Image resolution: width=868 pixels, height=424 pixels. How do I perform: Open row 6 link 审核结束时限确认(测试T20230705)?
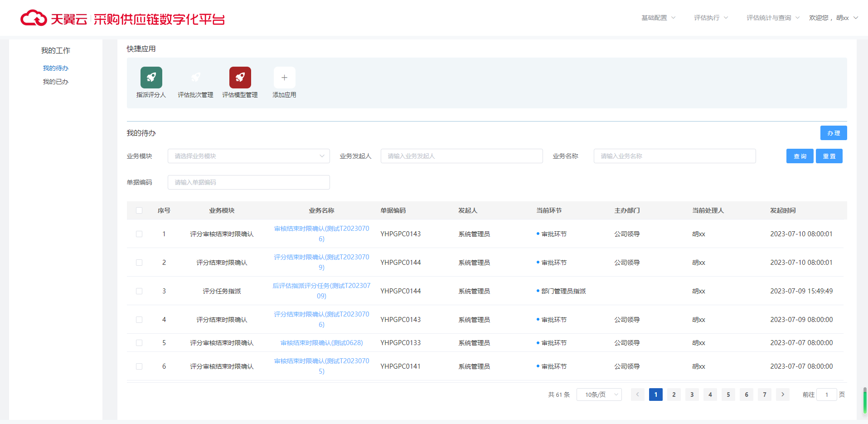pos(321,366)
